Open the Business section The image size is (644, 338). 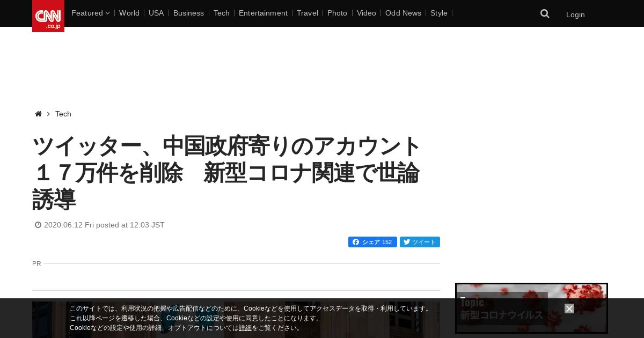188,13
